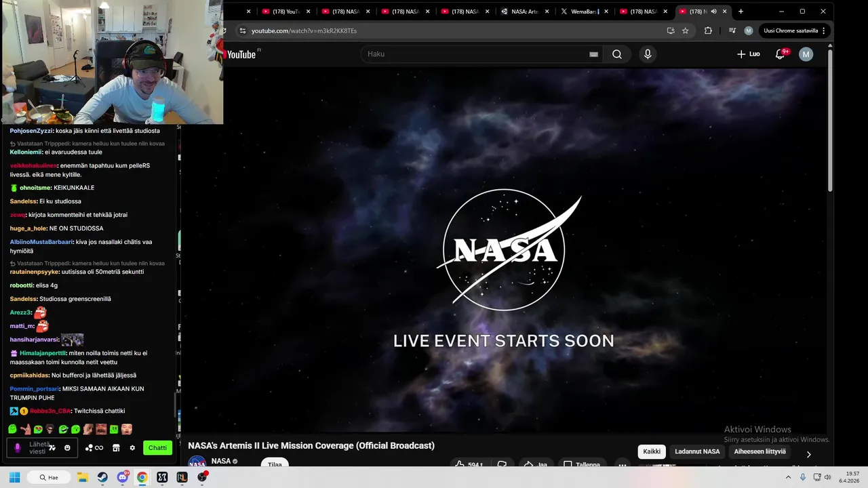Switch to the NASA: Artemis tab
Image resolution: width=868 pixels, height=488 pixels.
[525, 12]
